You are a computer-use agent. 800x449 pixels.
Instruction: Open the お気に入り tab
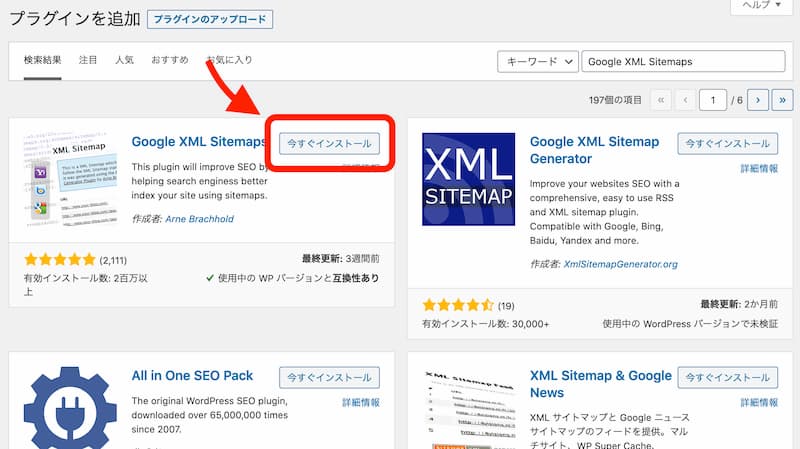230,60
